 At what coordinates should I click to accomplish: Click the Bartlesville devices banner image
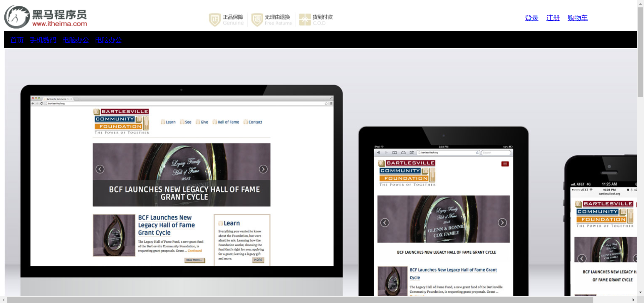point(320,172)
